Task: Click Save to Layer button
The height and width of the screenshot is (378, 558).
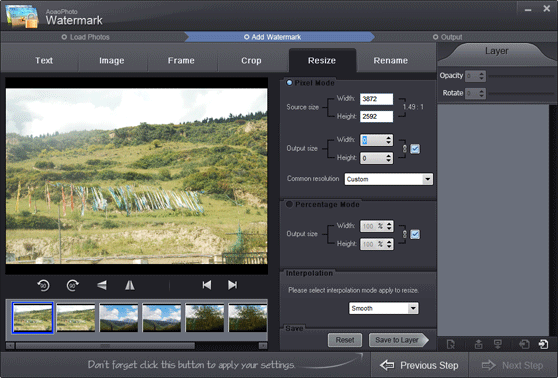Action: click(399, 340)
